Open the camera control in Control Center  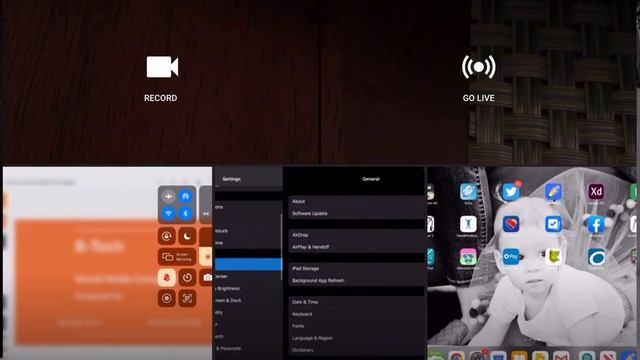(x=207, y=278)
